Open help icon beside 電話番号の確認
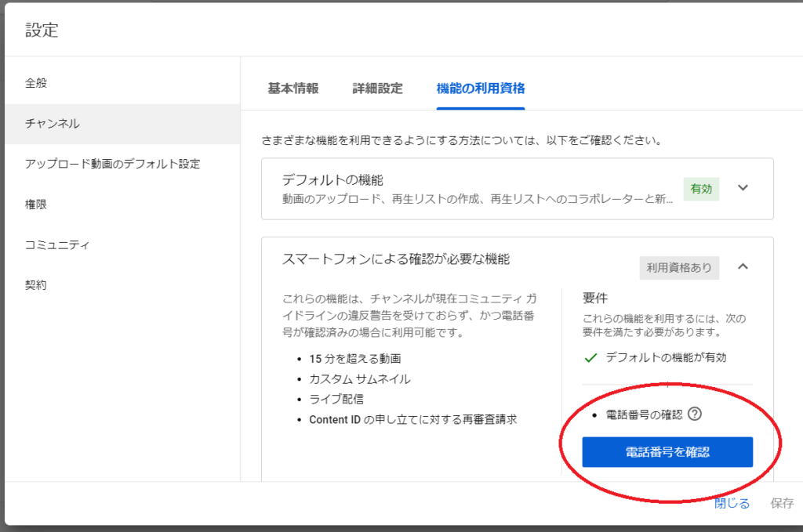803x532 pixels. point(695,414)
